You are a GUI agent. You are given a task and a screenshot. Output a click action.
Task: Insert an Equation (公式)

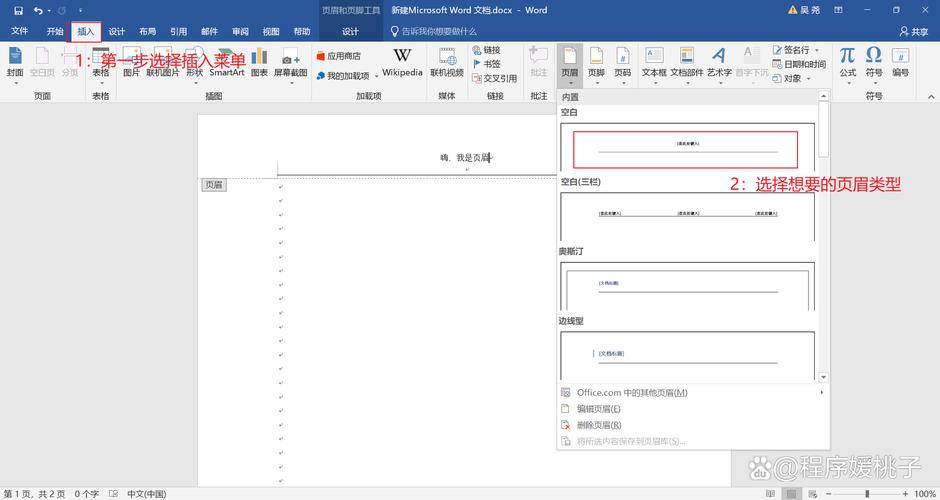coord(847,65)
